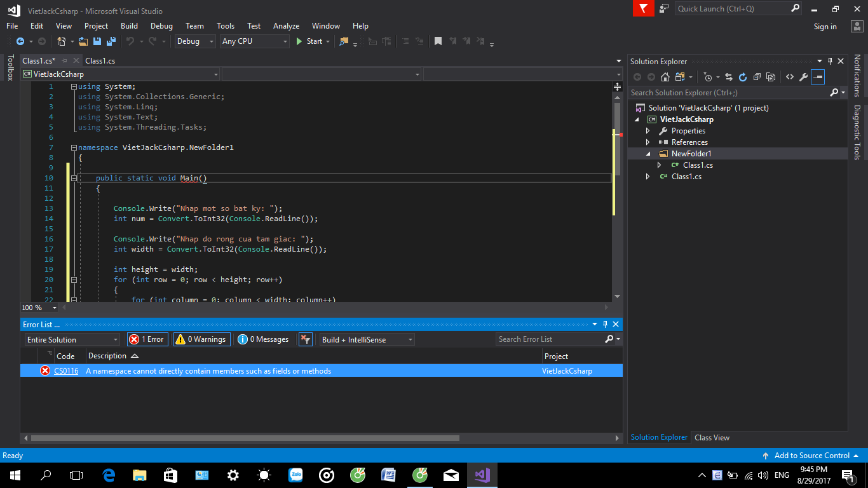Open the Debug configuration dropdown
Viewport: 868px width, 488px height.
coord(196,41)
